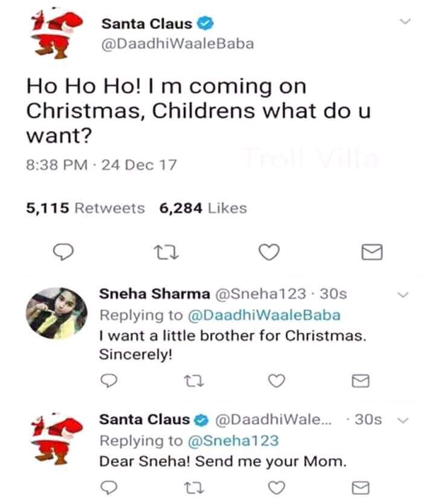Reply to Santa's 'Send me your Mom' tweet
The image size is (430, 504).
[109, 486]
